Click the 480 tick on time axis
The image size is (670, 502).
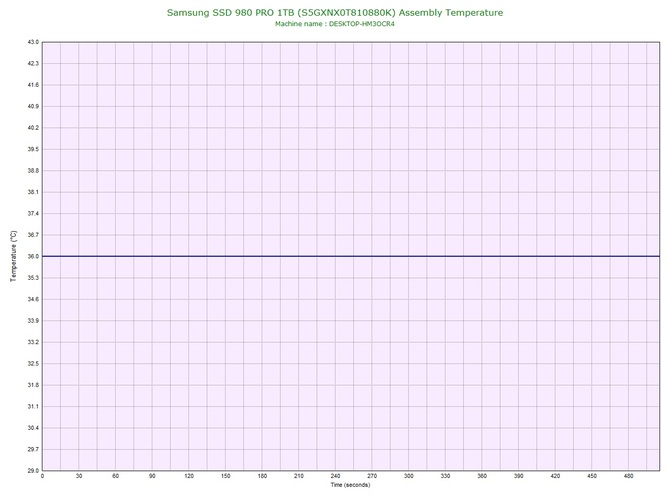629,476
